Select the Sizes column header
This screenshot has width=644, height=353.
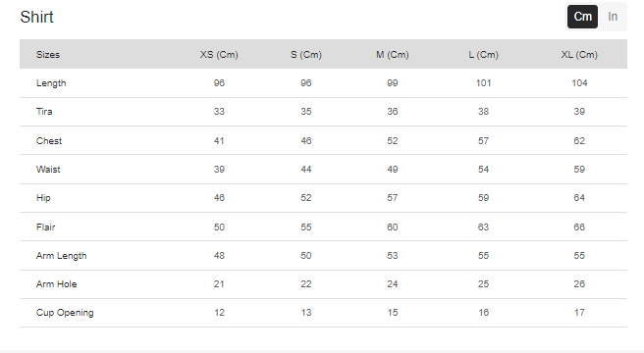pyautogui.click(x=48, y=55)
